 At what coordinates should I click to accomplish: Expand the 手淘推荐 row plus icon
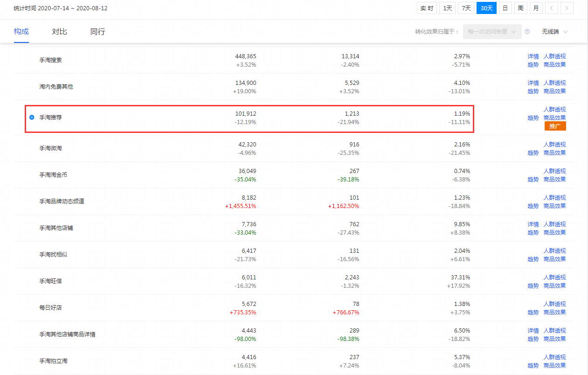[32, 118]
